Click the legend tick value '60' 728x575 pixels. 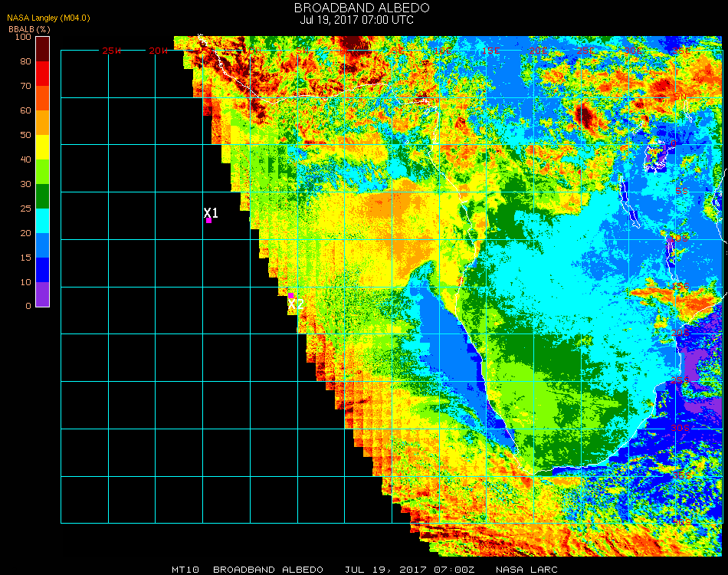[25, 110]
